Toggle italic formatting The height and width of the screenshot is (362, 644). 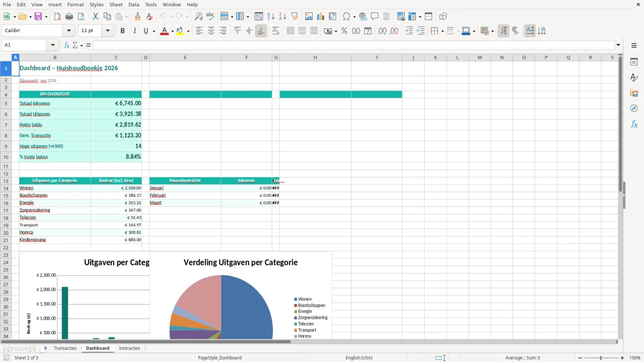pyautogui.click(x=134, y=31)
